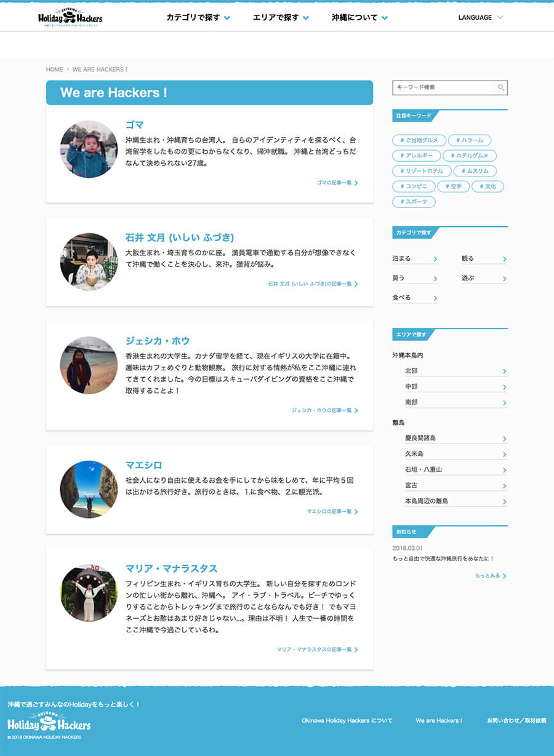This screenshot has height=756, width=554.
Task: Open ゴマ's profile photo
Action: 89,149
